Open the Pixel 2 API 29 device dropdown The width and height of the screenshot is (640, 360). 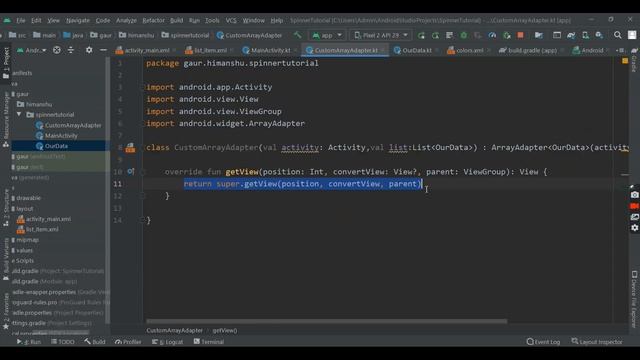tap(381, 36)
